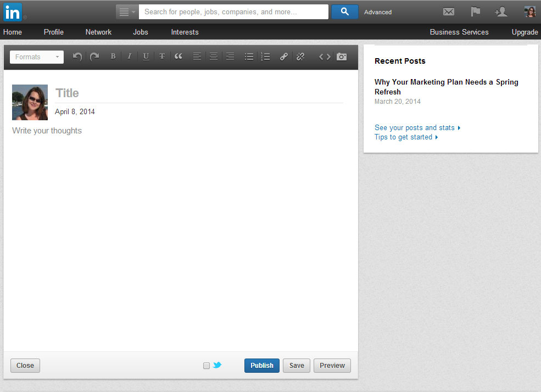Publish the post
The image size is (541, 392).
click(x=261, y=366)
